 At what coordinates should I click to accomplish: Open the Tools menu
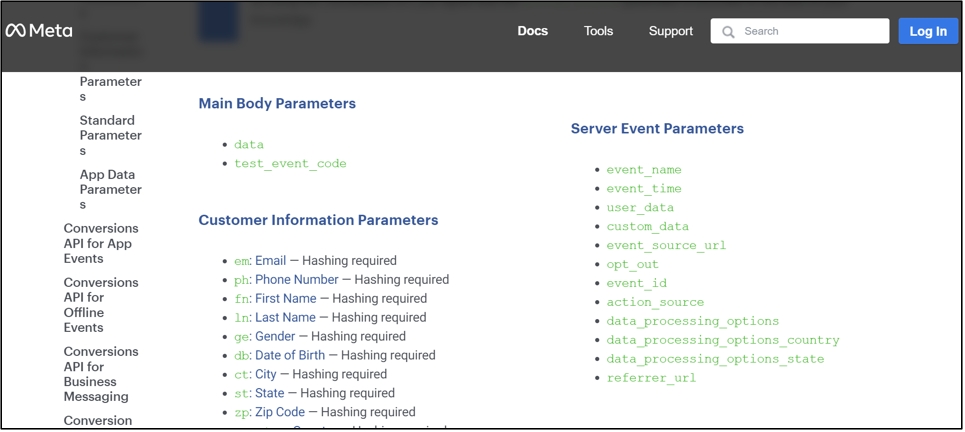[598, 31]
